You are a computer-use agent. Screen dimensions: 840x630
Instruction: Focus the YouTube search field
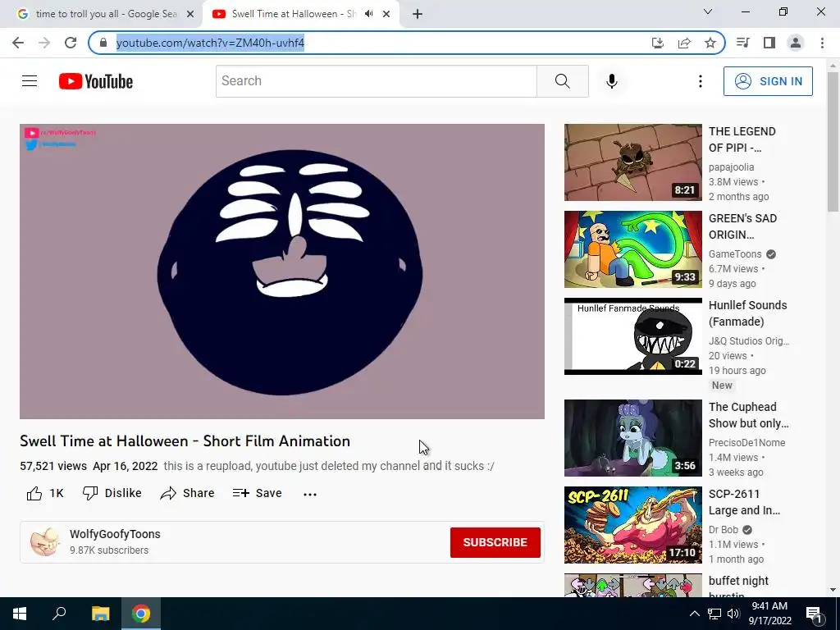click(376, 81)
